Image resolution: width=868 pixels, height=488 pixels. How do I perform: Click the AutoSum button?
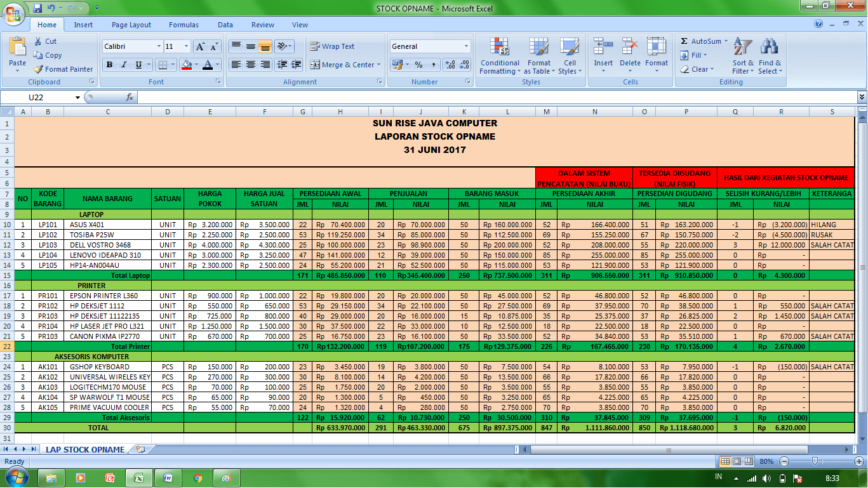(x=701, y=41)
